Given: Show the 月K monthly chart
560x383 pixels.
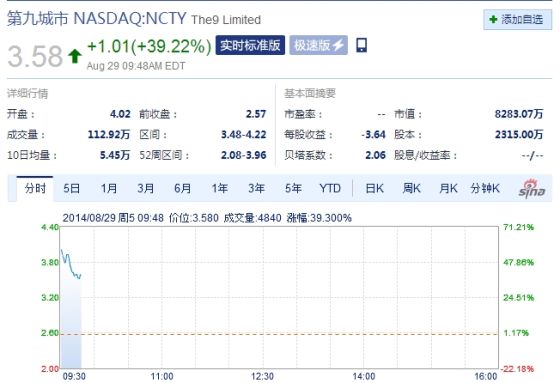Looking at the screenshot, I should tap(448, 188).
